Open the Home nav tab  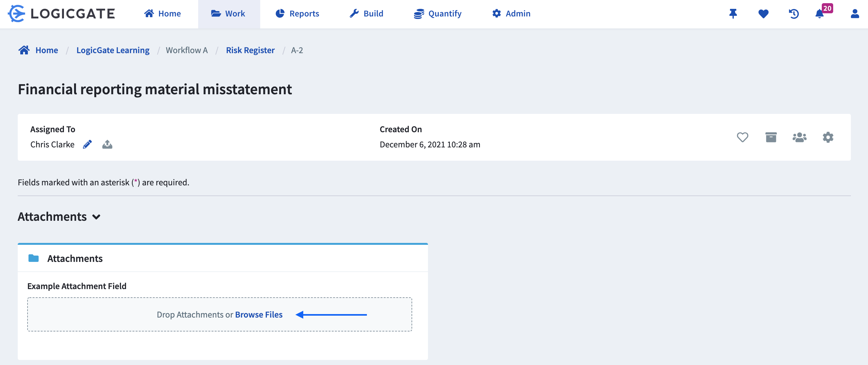point(162,14)
